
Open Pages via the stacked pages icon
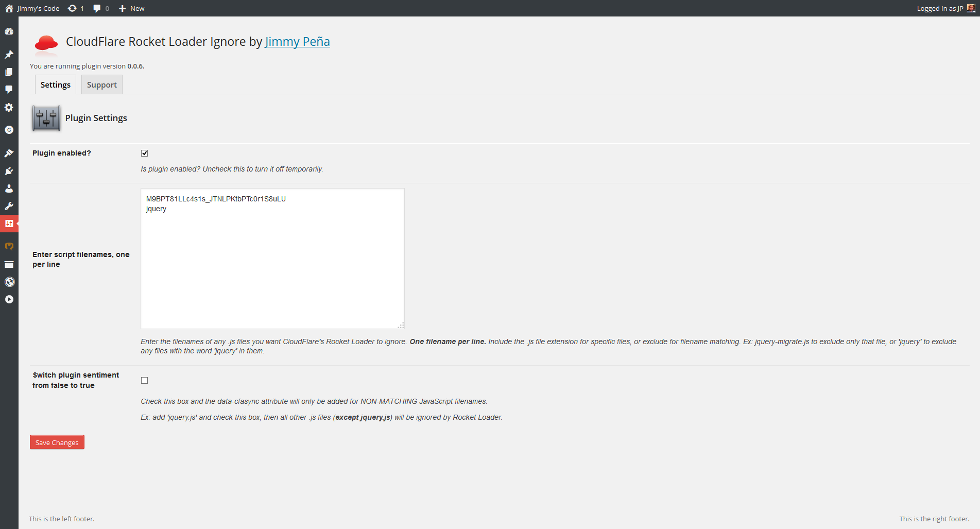[9, 72]
